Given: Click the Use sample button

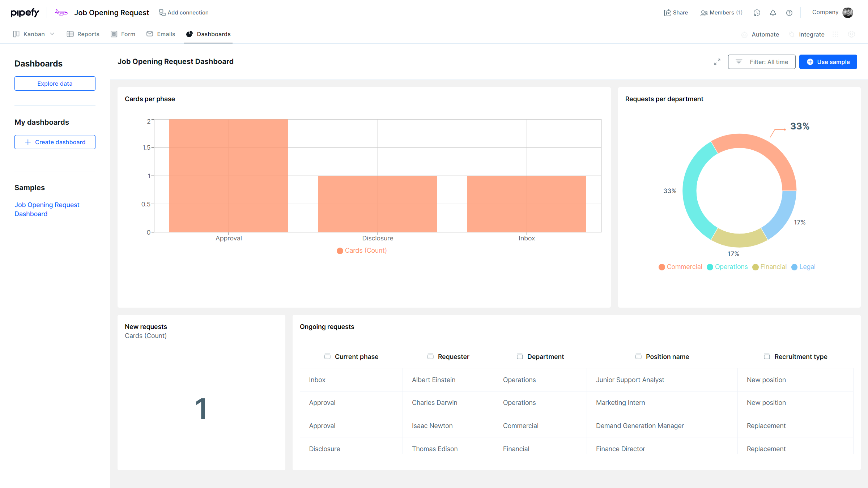Looking at the screenshot, I should pos(828,62).
